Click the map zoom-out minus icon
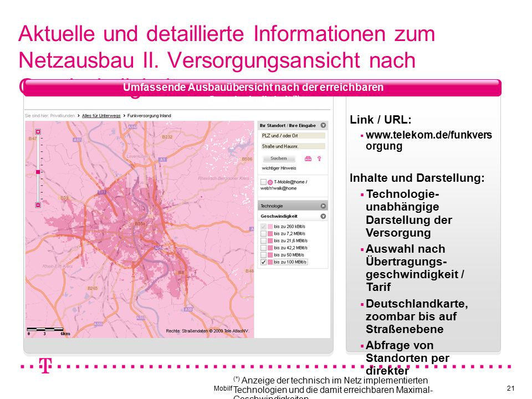This screenshot has height=399, width=532. point(38,205)
